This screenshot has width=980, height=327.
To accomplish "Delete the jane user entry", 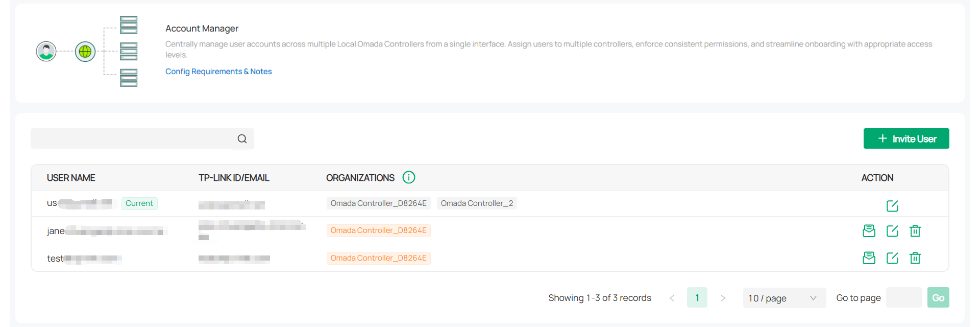I will pyautogui.click(x=915, y=231).
